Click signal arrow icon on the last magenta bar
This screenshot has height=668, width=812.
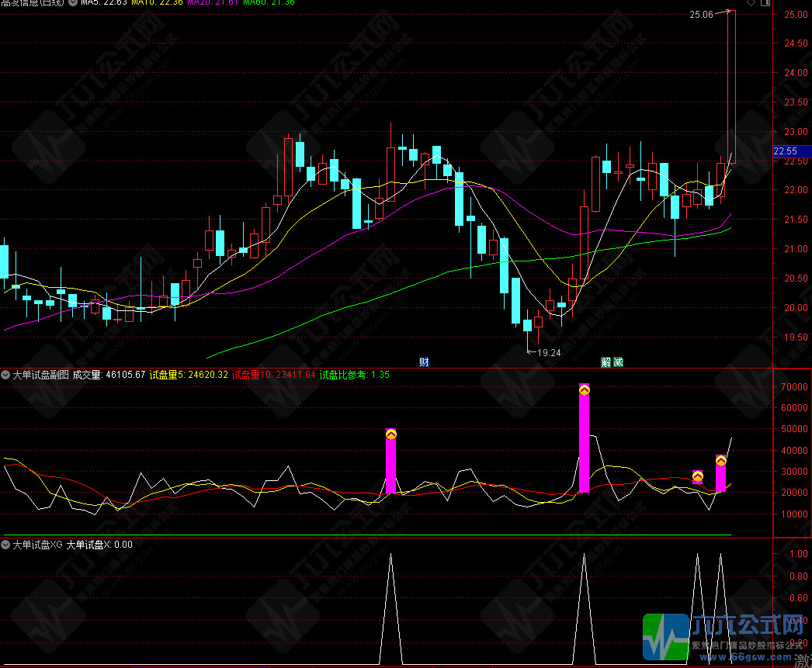tap(721, 461)
